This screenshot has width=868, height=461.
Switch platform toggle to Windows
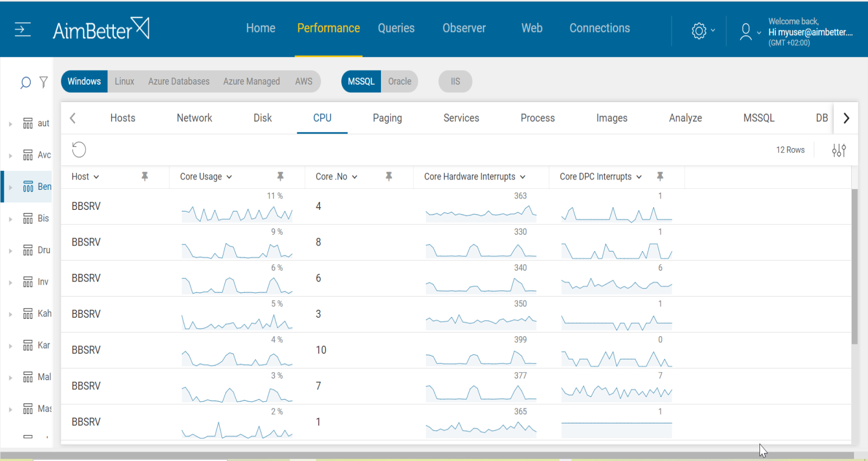click(x=84, y=81)
